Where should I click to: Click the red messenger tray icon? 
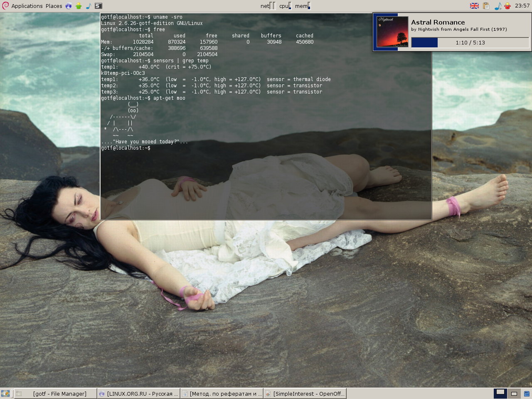point(507,6)
